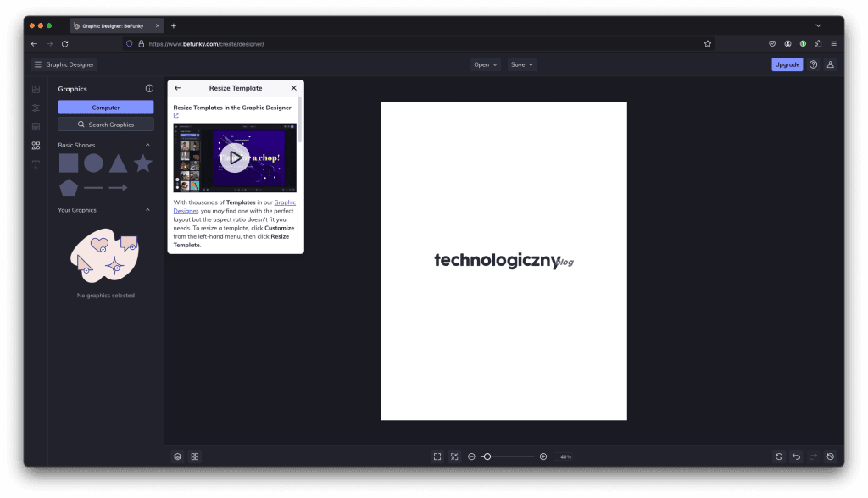
Task: Play the Resize Template tutorial video
Action: [x=235, y=158]
